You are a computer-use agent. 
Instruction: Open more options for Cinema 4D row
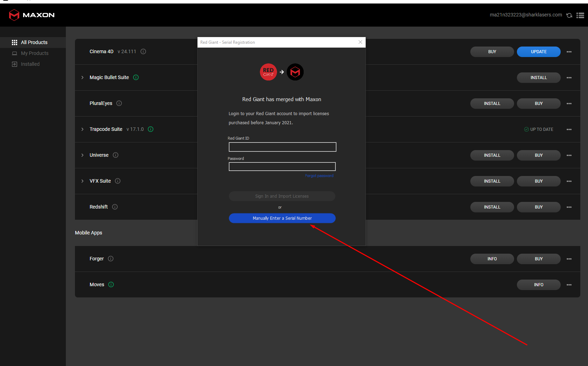click(569, 52)
